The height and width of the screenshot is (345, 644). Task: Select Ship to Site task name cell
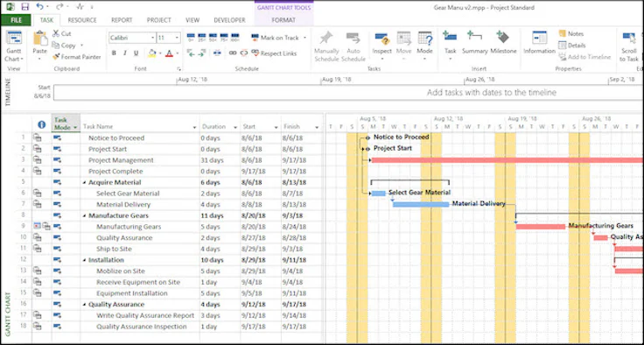(140, 249)
